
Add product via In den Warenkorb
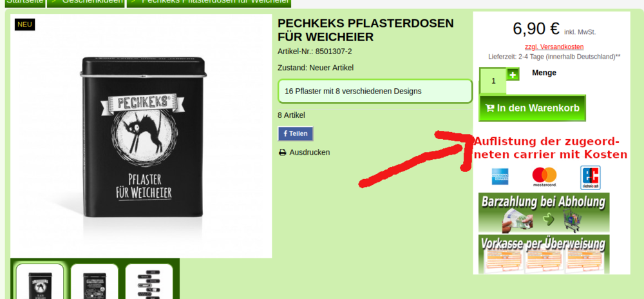(533, 108)
